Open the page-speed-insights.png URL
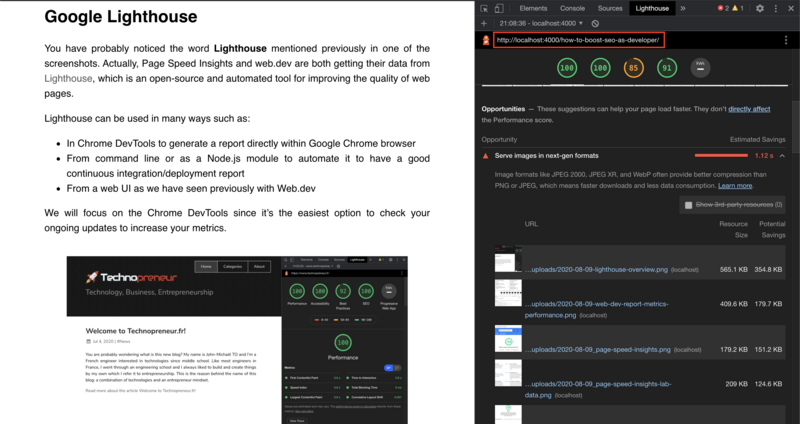 pos(597,350)
